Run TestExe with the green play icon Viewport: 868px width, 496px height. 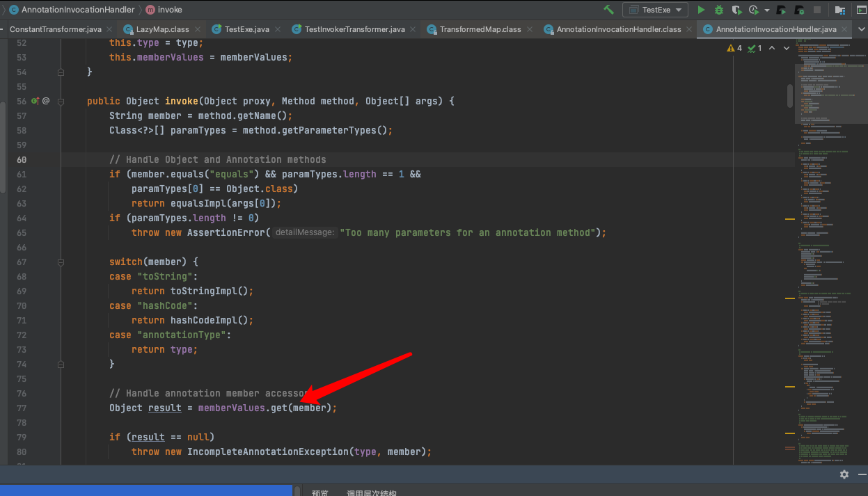tap(702, 10)
